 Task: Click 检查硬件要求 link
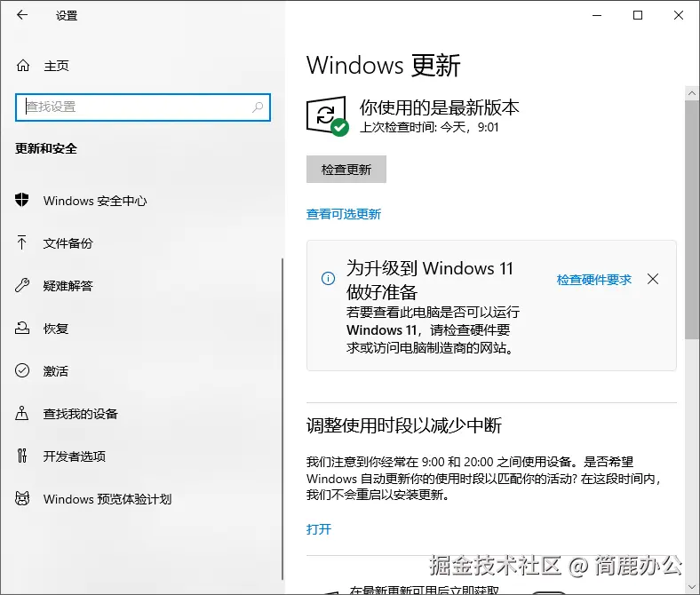coord(593,280)
